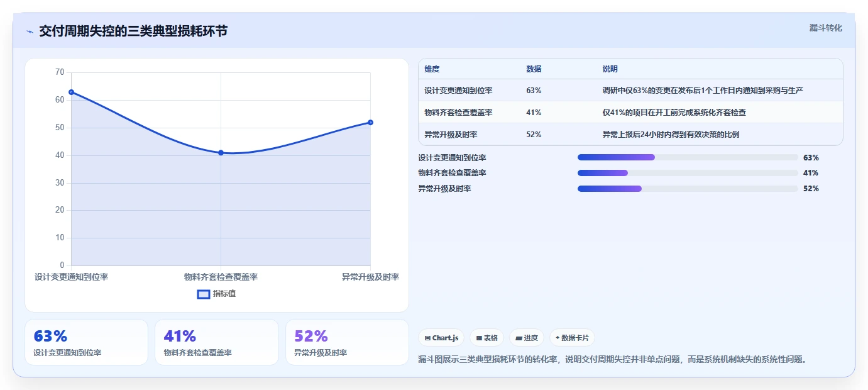The height and width of the screenshot is (390, 868).
Task: Click the 设计变更通知到位率 x-axis label under the chart
Action: pos(71,277)
